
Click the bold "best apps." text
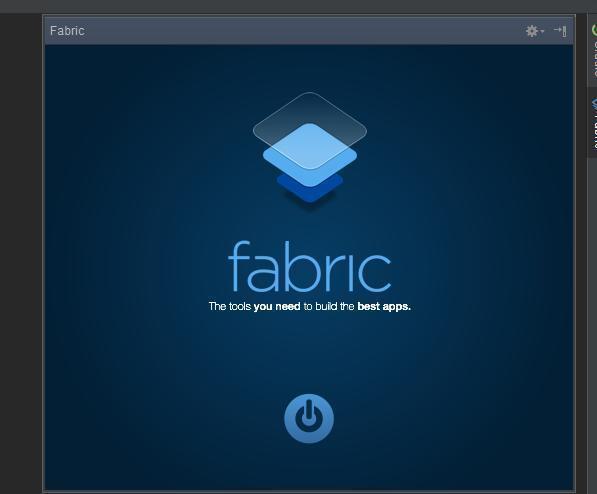click(384, 306)
